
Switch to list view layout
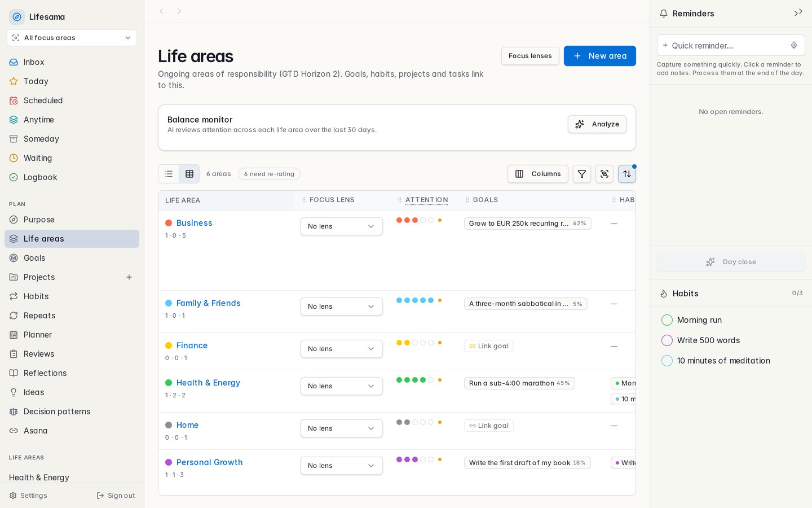click(169, 174)
